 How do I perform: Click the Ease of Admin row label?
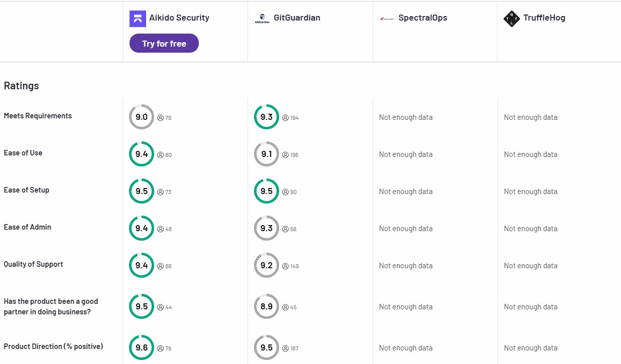28,227
